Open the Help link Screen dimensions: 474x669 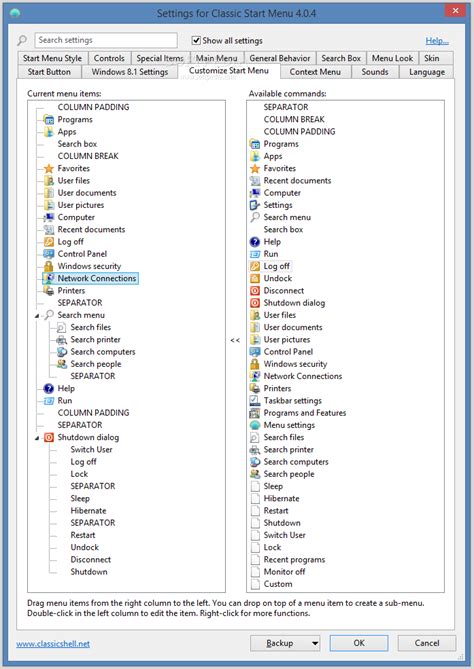[437, 41]
